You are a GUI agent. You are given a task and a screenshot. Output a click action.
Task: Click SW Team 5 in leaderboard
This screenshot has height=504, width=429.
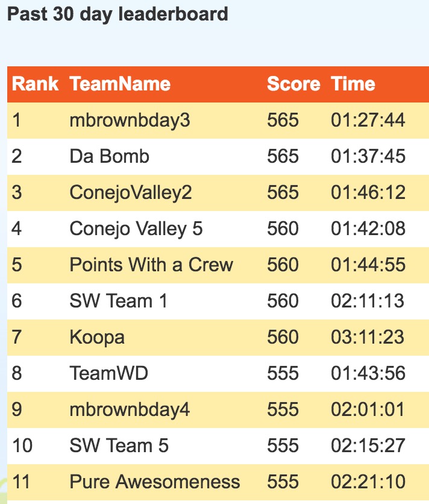point(119,446)
